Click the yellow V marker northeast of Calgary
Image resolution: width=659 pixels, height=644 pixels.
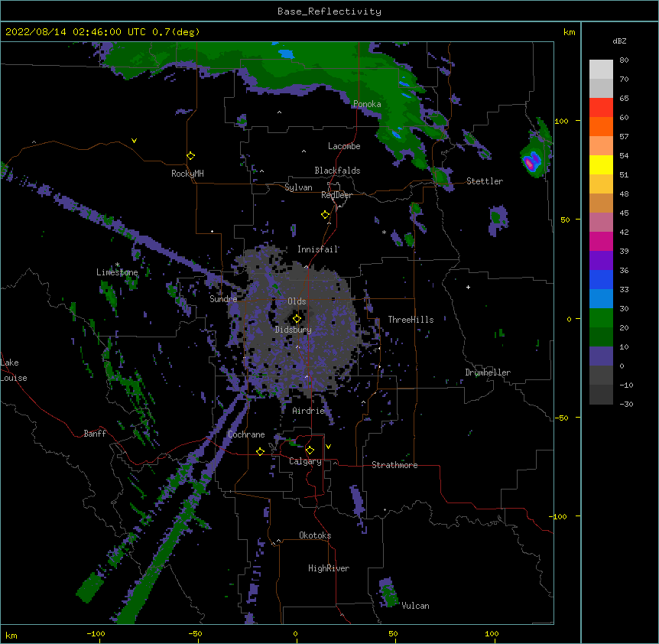point(328,447)
